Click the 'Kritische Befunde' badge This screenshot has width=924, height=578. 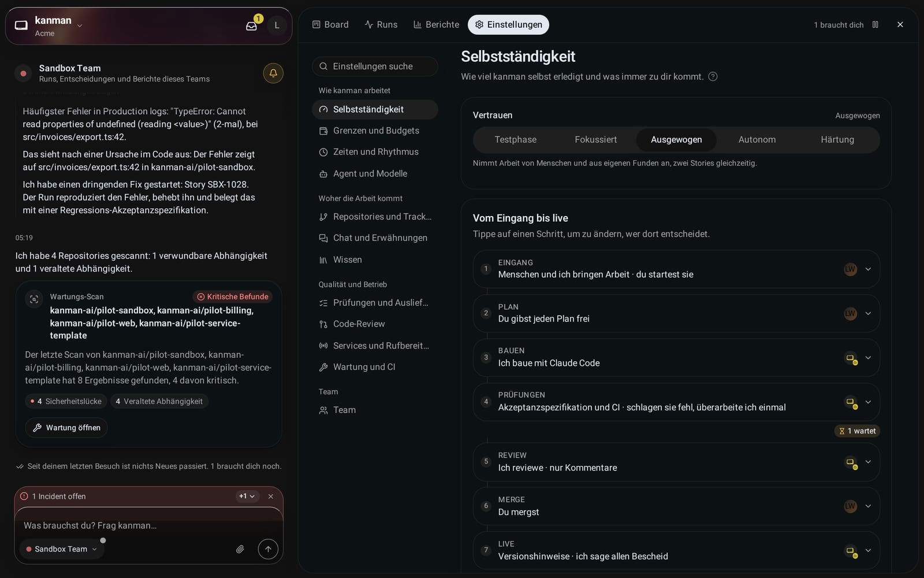click(233, 297)
